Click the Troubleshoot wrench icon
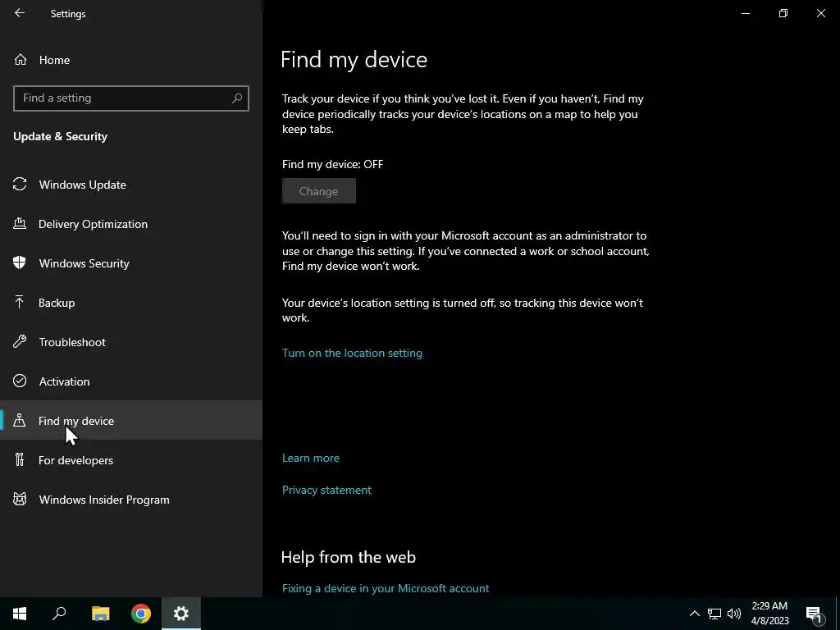Viewport: 840px width, 630px height. pyautogui.click(x=20, y=341)
